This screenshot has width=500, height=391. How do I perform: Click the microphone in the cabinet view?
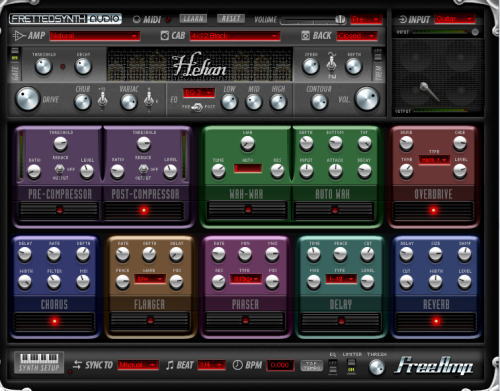[429, 91]
